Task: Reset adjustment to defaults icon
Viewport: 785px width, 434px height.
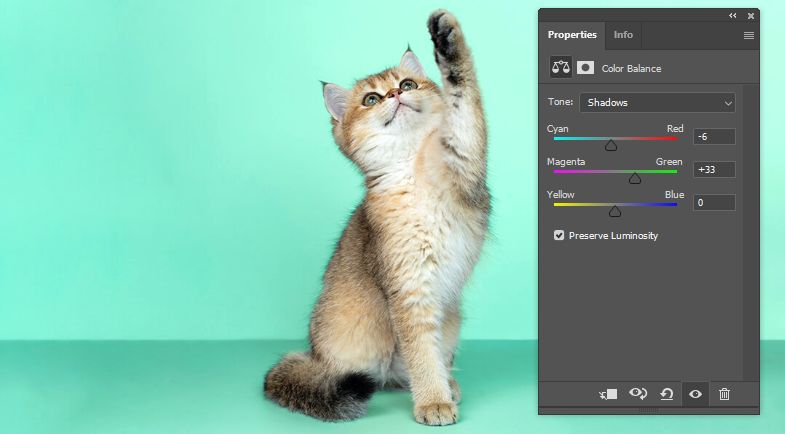Action: coord(666,394)
